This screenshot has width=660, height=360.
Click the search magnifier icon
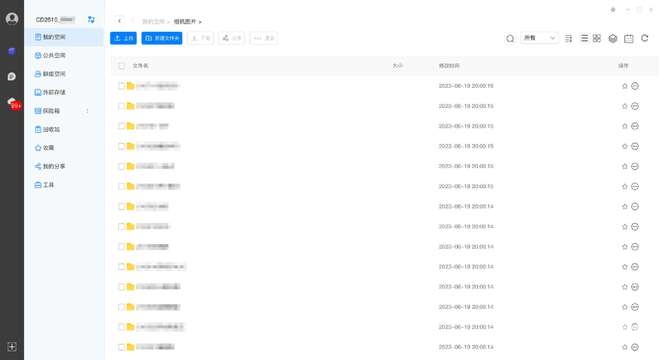[x=510, y=38]
